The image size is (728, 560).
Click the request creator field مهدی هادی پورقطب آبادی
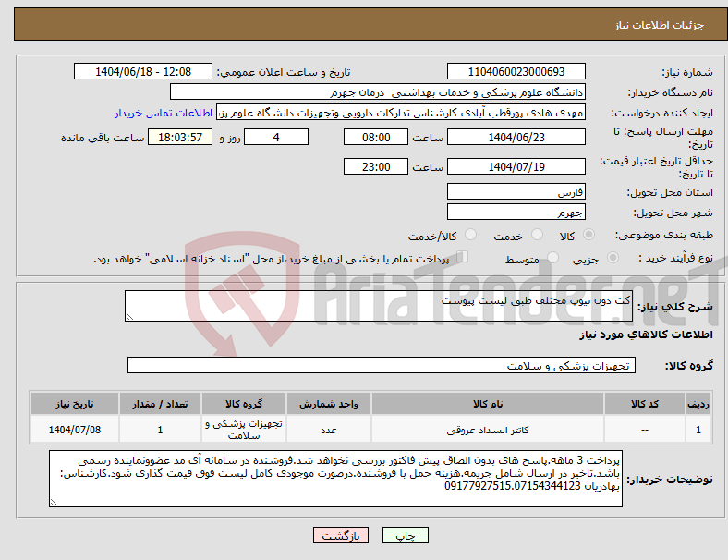pos(401,113)
